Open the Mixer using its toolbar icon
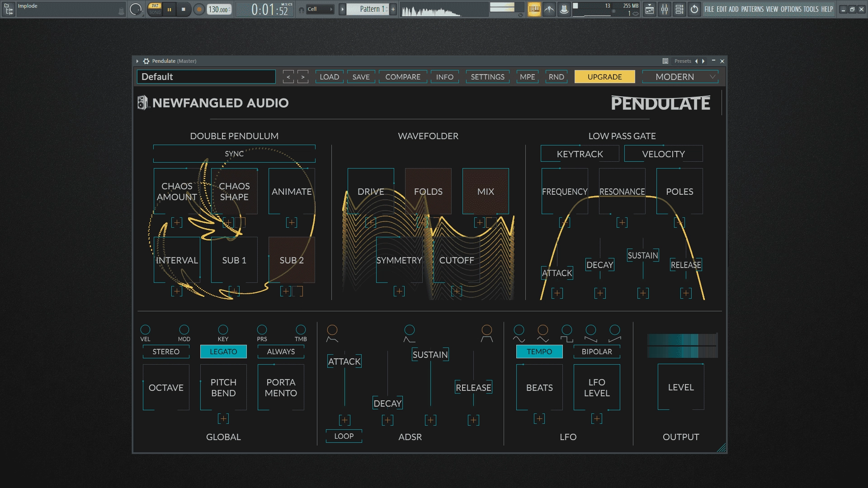The image size is (868, 488). coord(665,9)
